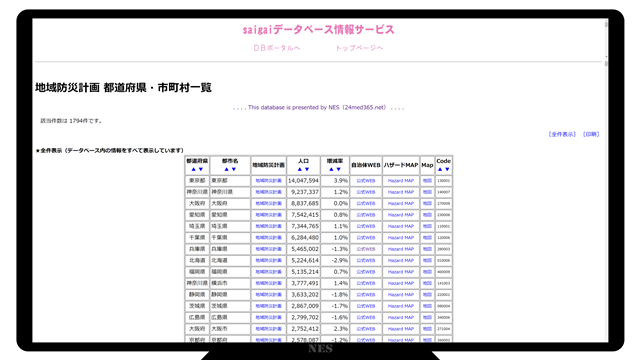Go to トップページへ navigation link
This screenshot has width=640, height=360.
(359, 48)
